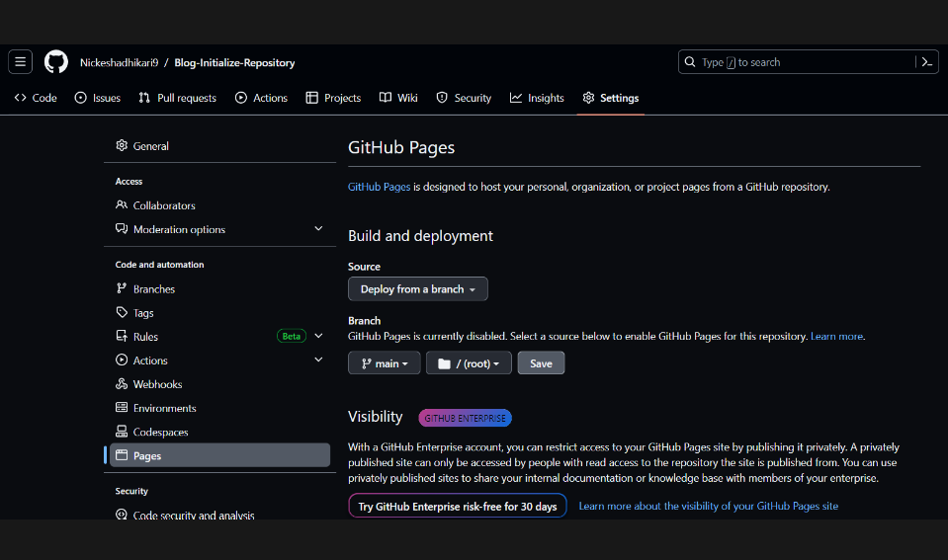Open Environments settings
Screen dimensions: 948x560
(x=219, y=408)
